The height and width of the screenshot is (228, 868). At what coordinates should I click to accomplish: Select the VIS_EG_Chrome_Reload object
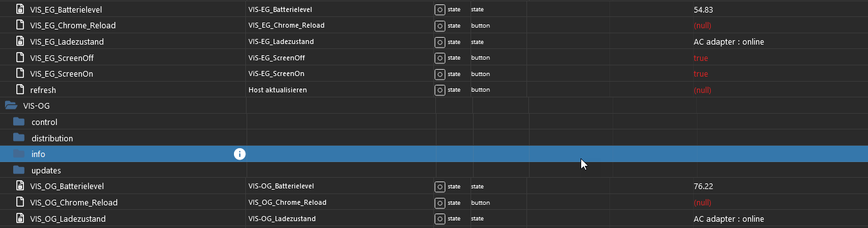coord(73,26)
